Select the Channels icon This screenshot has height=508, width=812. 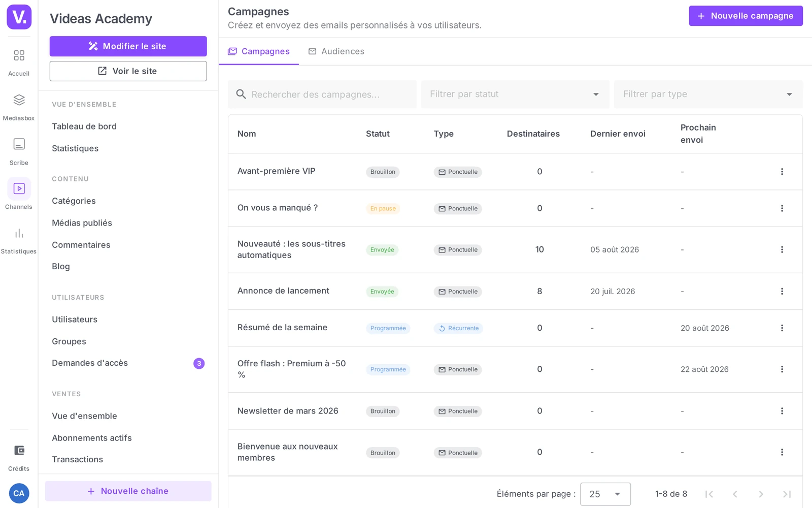pyautogui.click(x=19, y=188)
